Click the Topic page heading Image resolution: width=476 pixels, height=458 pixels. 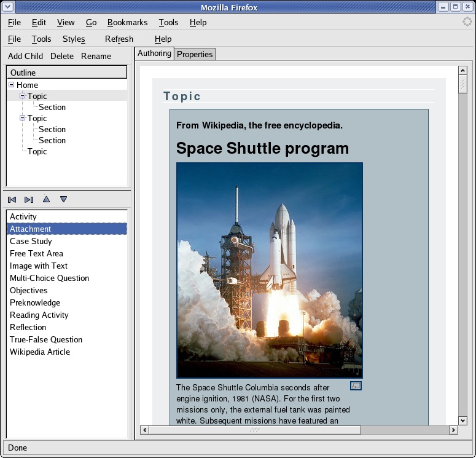tap(182, 96)
